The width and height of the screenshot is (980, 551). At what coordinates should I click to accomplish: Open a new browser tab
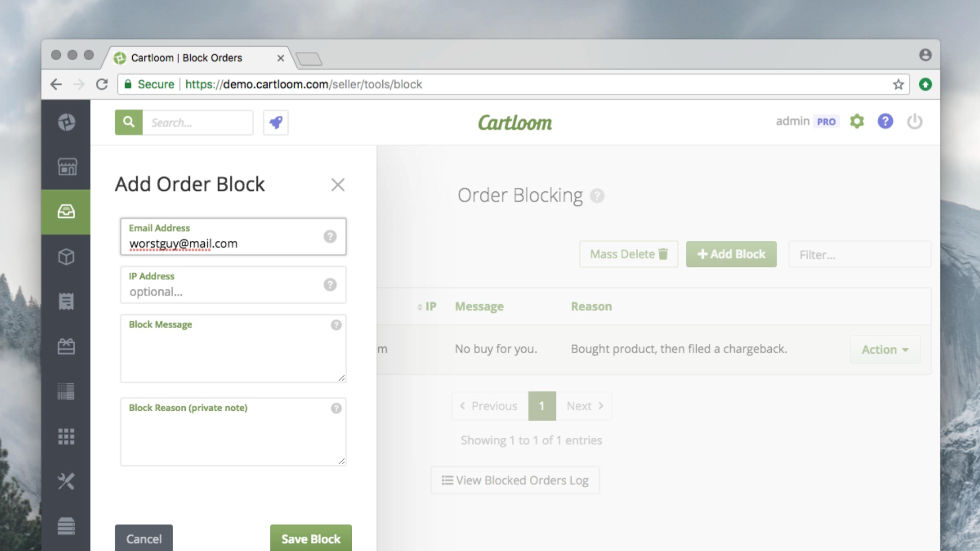pyautogui.click(x=309, y=59)
